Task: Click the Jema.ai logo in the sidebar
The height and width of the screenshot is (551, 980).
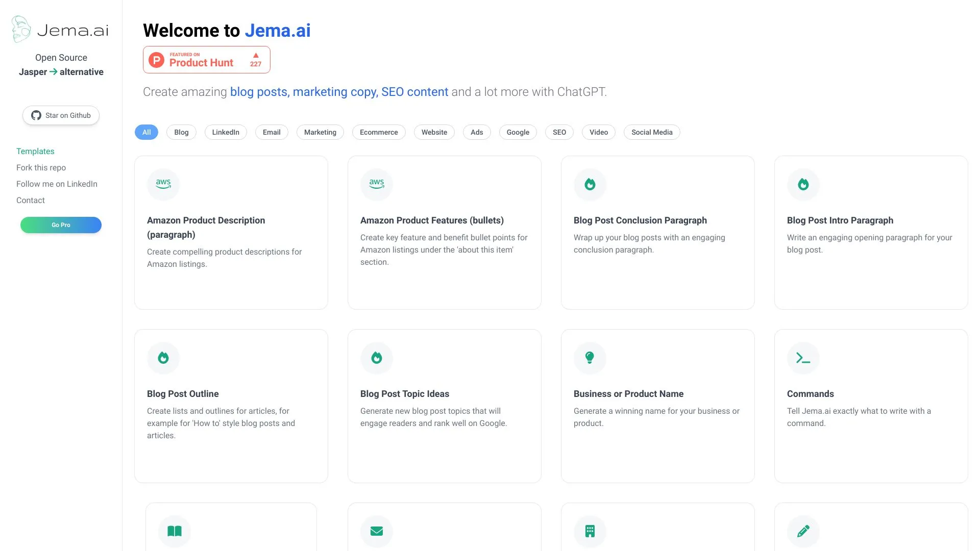Action: click(61, 29)
